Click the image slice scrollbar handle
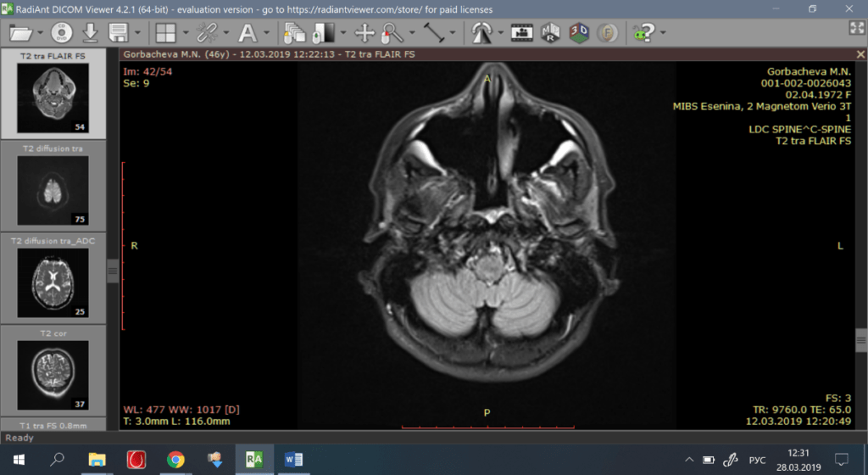The height and width of the screenshot is (475, 868). (x=861, y=340)
